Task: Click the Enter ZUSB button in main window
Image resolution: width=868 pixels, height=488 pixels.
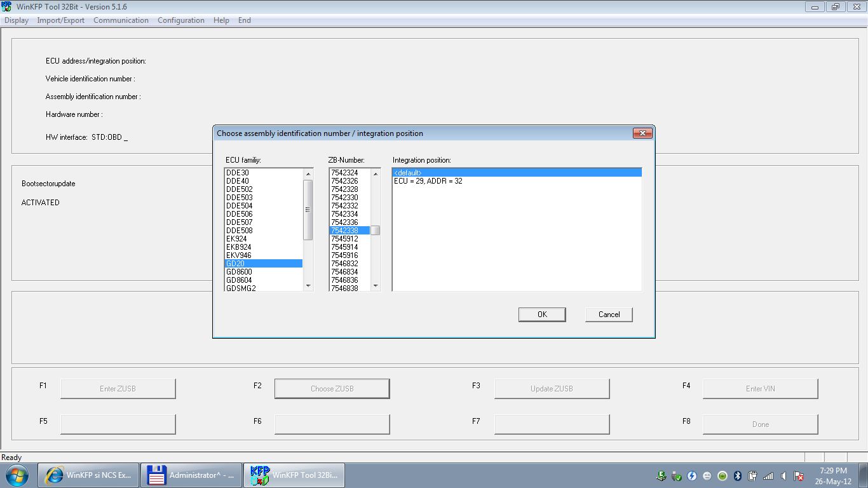Action: [x=118, y=389]
